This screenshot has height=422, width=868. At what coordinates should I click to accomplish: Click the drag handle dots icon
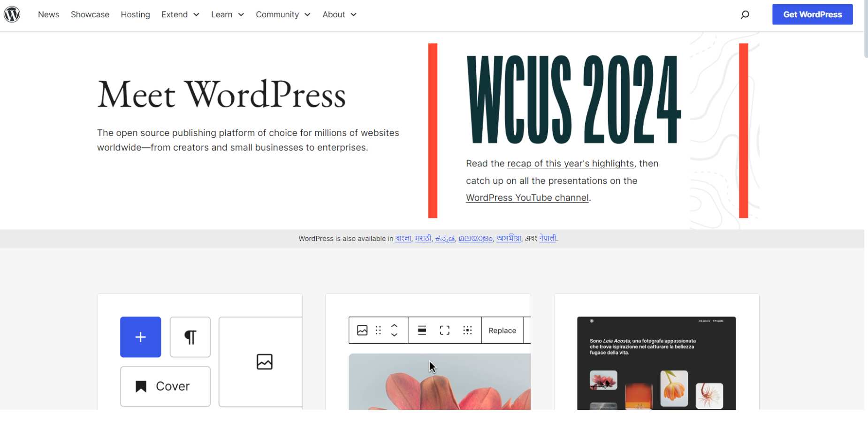click(378, 331)
